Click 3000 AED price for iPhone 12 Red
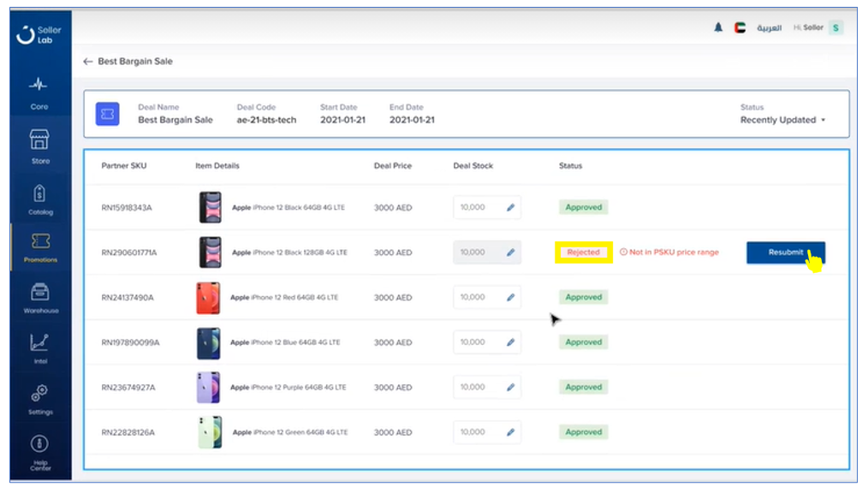 (x=392, y=298)
